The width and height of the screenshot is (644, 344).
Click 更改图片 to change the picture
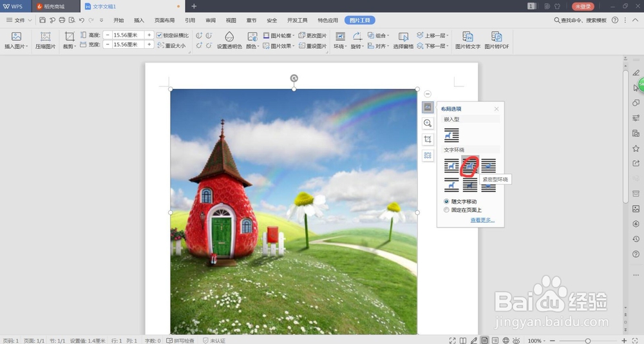pyautogui.click(x=312, y=35)
